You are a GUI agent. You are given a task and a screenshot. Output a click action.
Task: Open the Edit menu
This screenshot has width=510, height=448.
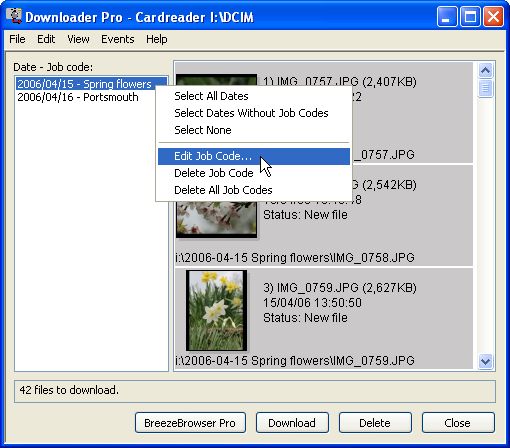pos(46,39)
